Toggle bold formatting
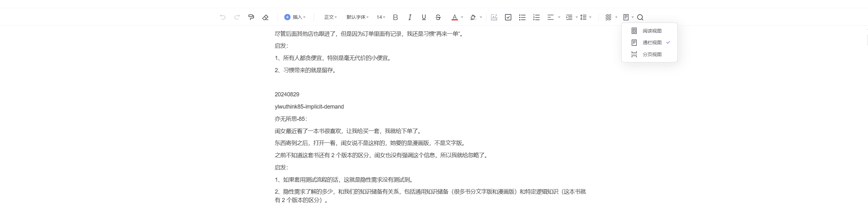 [x=396, y=17]
